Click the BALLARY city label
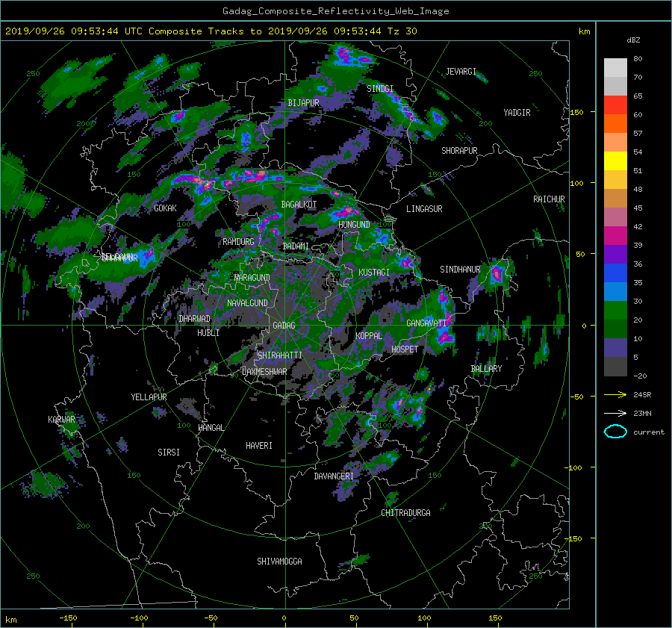Screen dimensions: 672x628 (486, 369)
